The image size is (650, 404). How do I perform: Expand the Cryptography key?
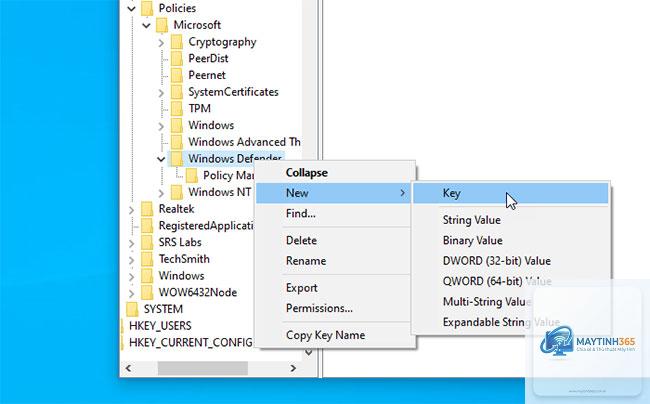[161, 42]
